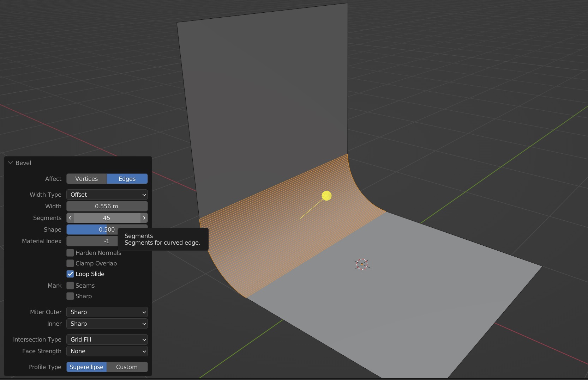Click the Width value field
Image resolution: width=588 pixels, height=380 pixels.
point(107,206)
